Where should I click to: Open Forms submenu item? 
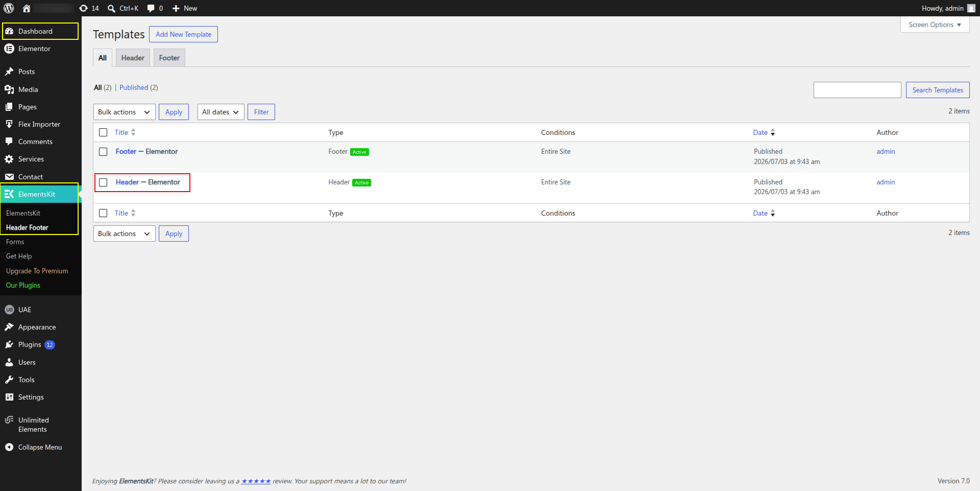click(x=15, y=242)
